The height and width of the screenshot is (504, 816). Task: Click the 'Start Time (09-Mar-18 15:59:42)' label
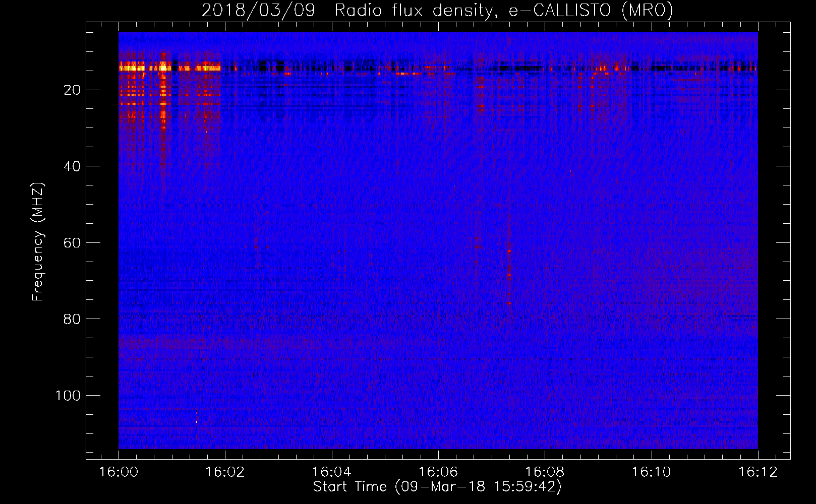437,487
